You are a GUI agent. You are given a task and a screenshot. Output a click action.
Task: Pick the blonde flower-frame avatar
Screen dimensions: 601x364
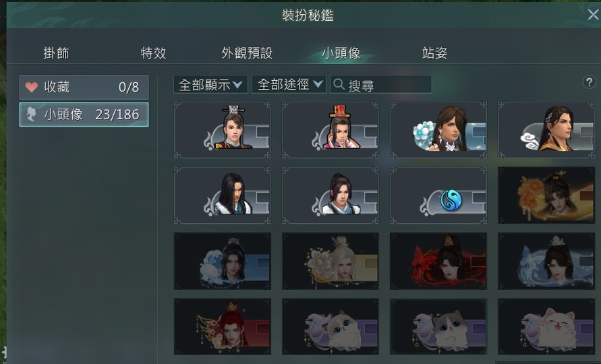[331, 261]
